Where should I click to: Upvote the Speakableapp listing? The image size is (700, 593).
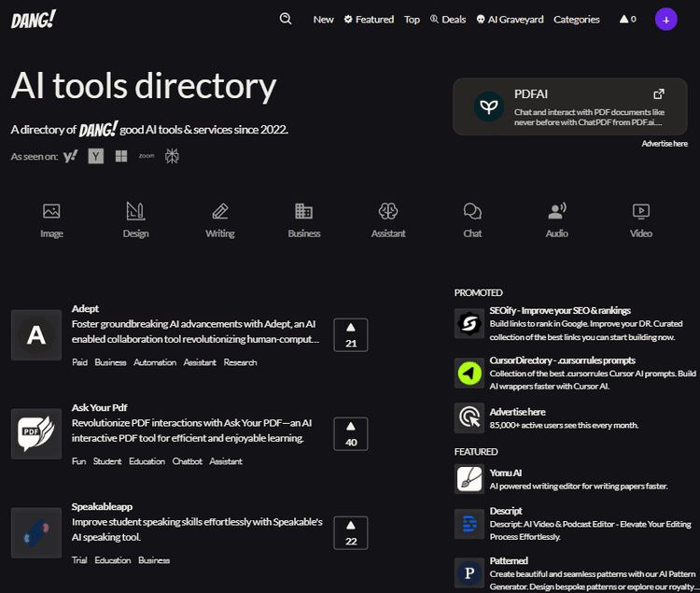point(351,532)
